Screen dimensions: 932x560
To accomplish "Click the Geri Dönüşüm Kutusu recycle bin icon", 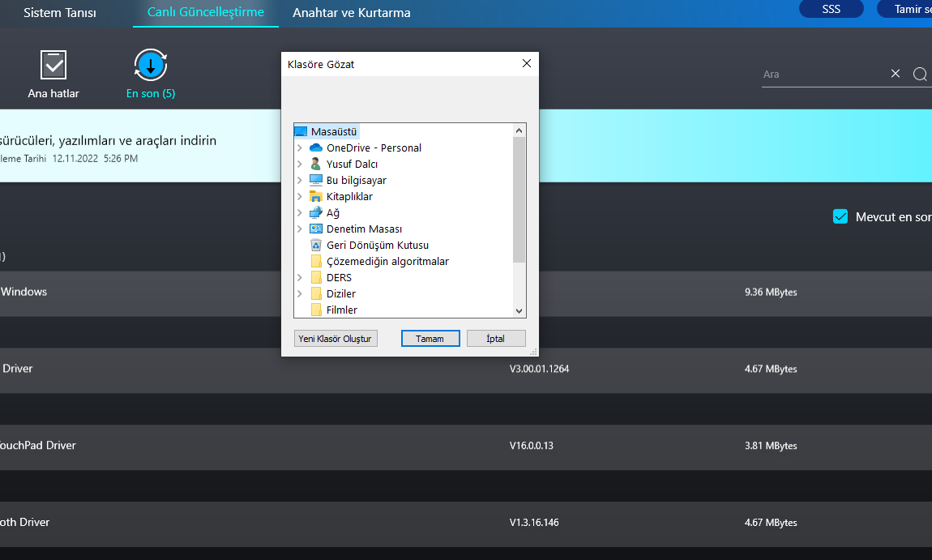I will click(316, 245).
